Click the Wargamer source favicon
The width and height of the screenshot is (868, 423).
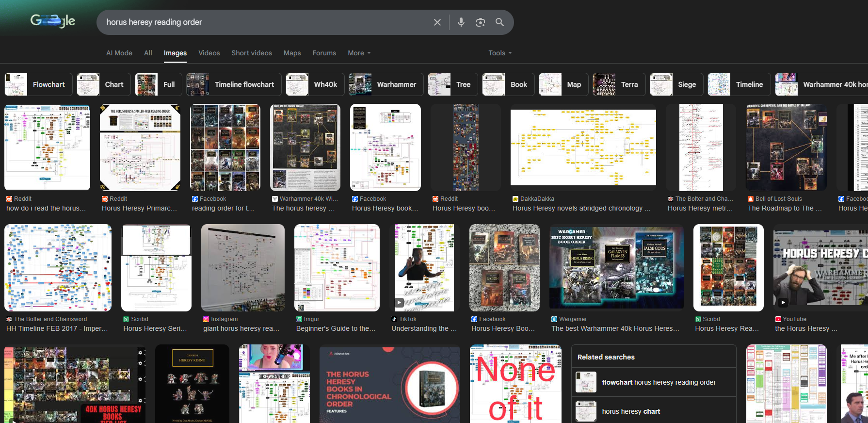click(x=554, y=319)
